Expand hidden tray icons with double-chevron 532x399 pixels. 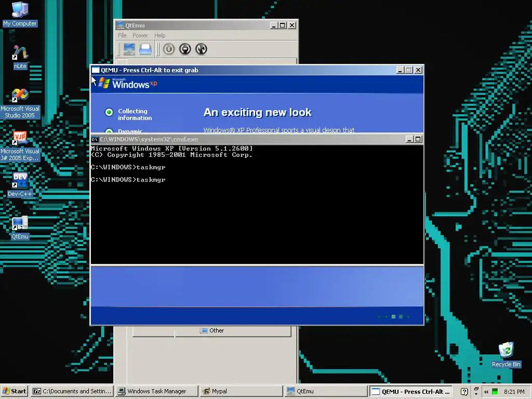coord(486,392)
